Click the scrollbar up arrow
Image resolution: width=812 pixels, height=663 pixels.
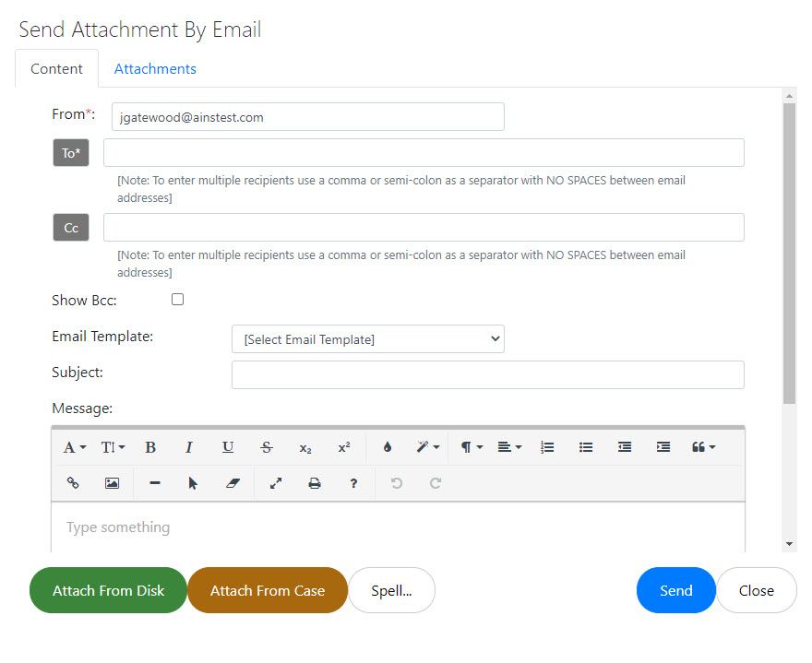(789, 96)
